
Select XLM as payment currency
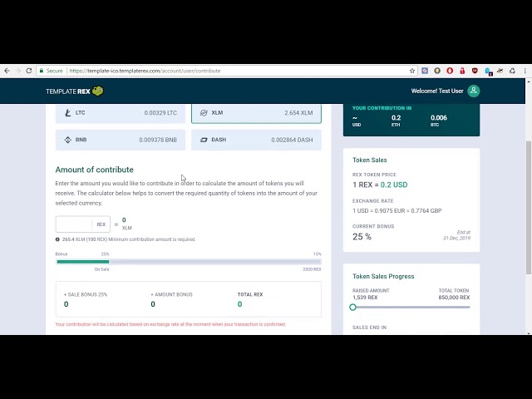coord(256,113)
